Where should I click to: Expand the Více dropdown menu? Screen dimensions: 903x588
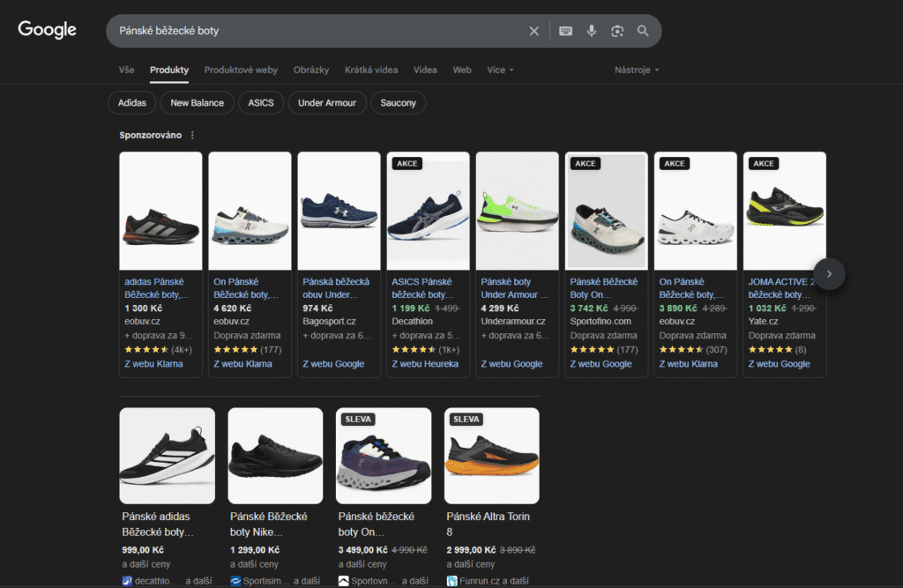coord(500,70)
